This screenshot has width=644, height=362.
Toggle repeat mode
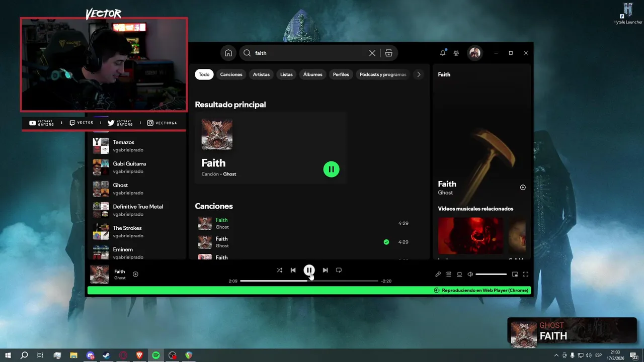point(339,270)
